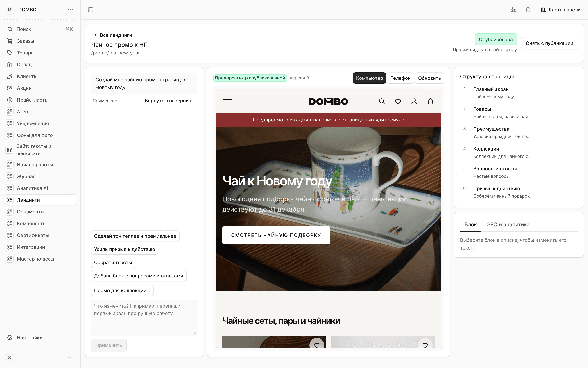The height and width of the screenshot is (368, 588).
Task: Switch to the Блок tab
Action: pos(471,224)
